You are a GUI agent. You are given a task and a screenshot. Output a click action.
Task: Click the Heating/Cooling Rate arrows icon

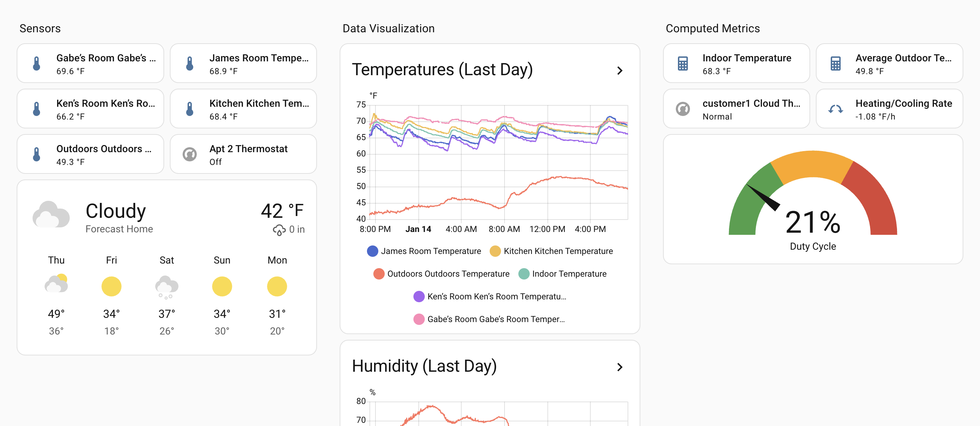[835, 109]
